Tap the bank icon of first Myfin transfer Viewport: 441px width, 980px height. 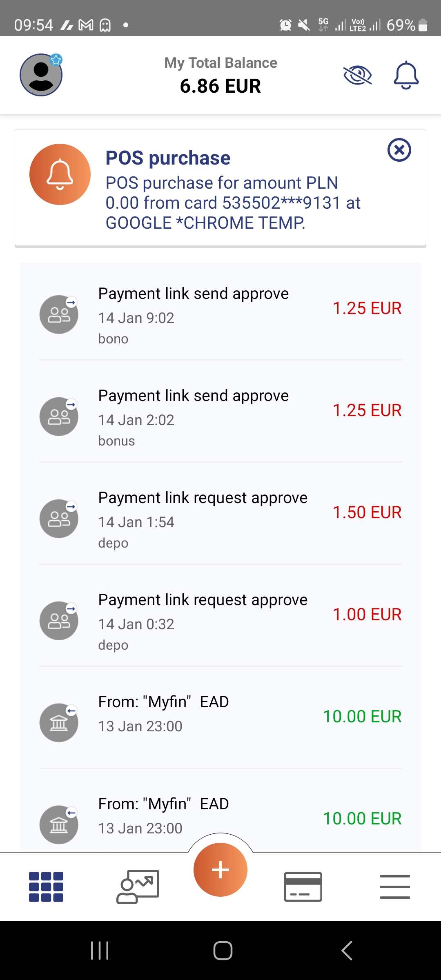(59, 723)
